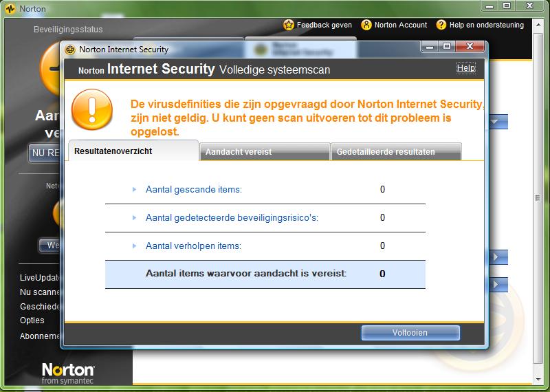Open Geschiedenis in Norton sidebar
This screenshot has height=392, width=550.
(40, 306)
